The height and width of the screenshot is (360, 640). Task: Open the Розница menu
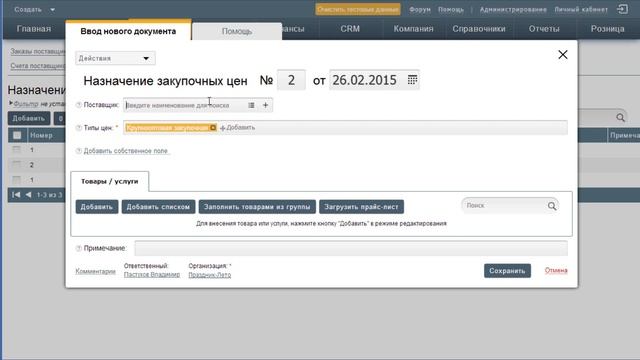tap(608, 29)
